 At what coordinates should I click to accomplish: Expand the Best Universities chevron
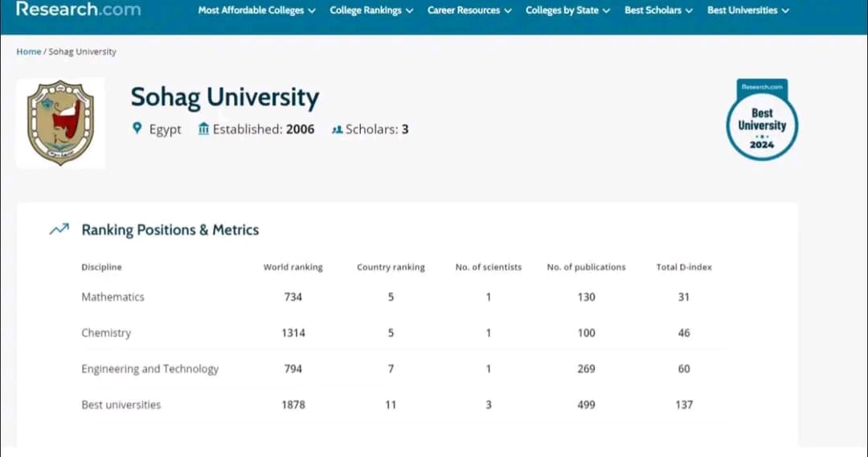tap(785, 10)
